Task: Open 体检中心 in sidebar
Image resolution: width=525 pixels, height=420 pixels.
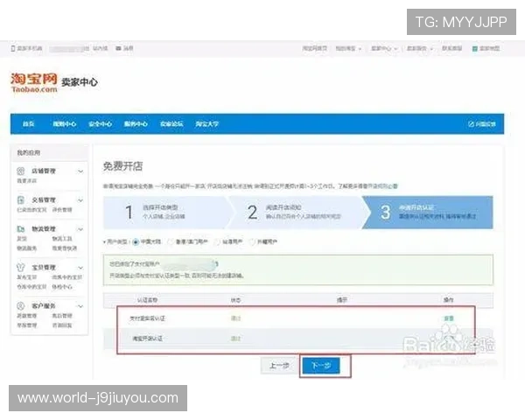Action: [62, 287]
